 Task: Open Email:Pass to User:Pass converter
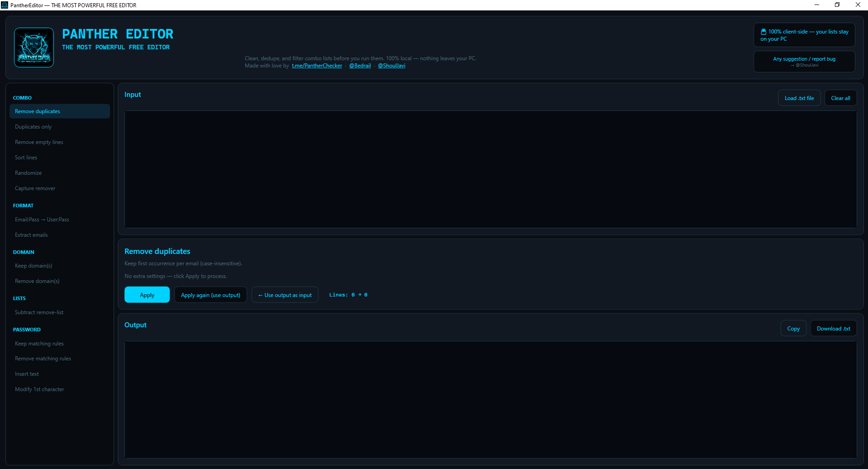60,220
